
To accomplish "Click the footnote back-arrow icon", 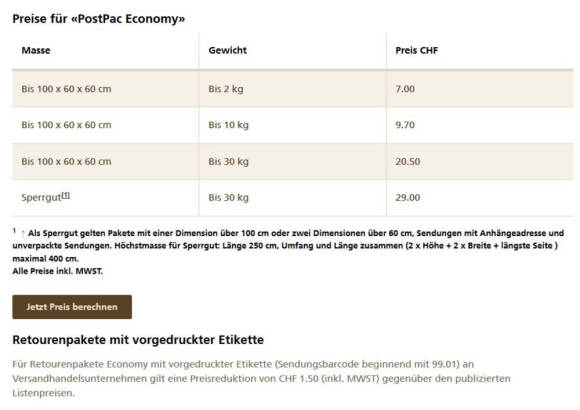I will (x=23, y=233).
